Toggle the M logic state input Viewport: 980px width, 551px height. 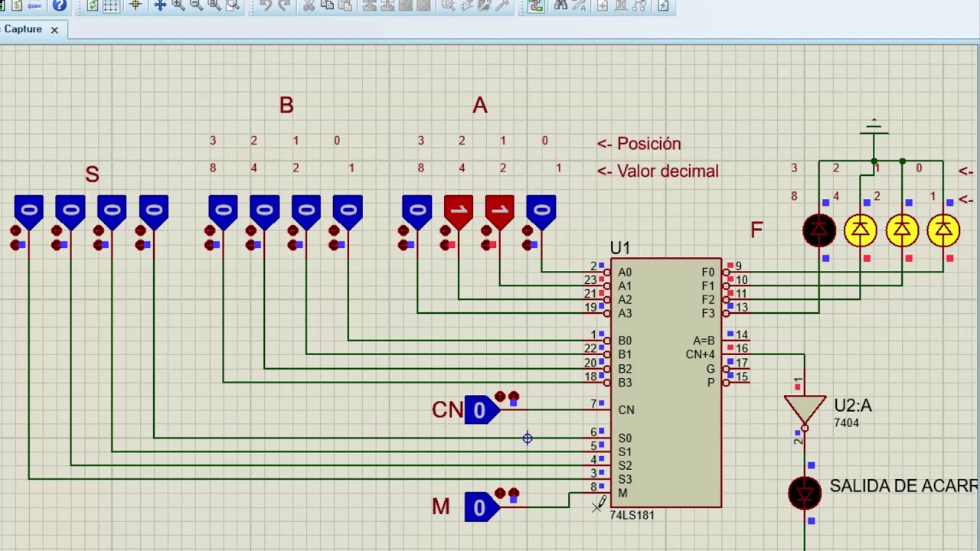(x=481, y=507)
